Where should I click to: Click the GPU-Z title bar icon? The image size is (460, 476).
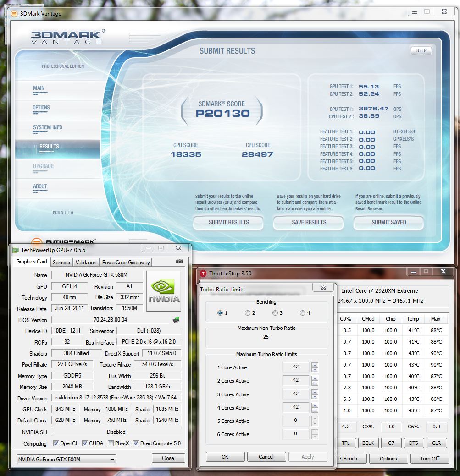tap(16, 250)
